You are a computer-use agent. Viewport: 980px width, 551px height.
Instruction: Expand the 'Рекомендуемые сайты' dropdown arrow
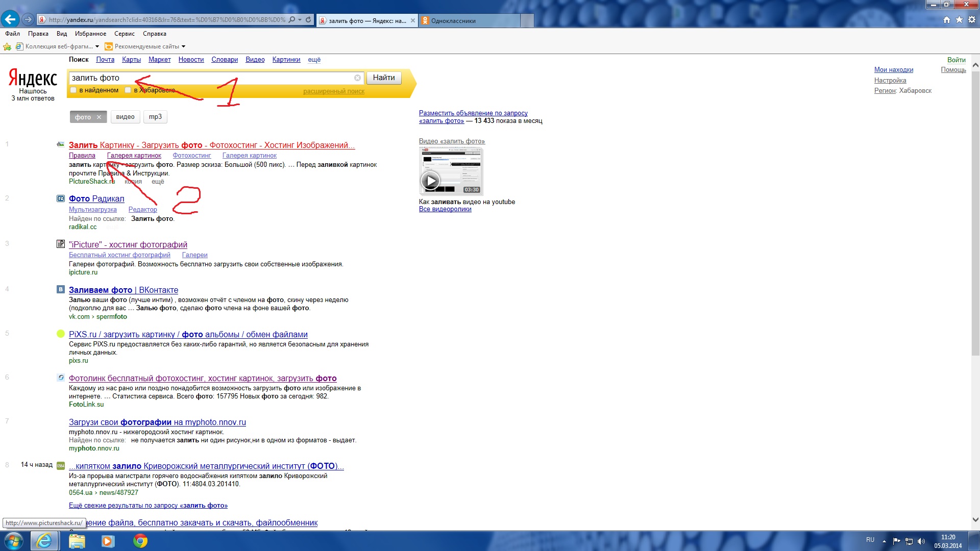click(x=183, y=46)
